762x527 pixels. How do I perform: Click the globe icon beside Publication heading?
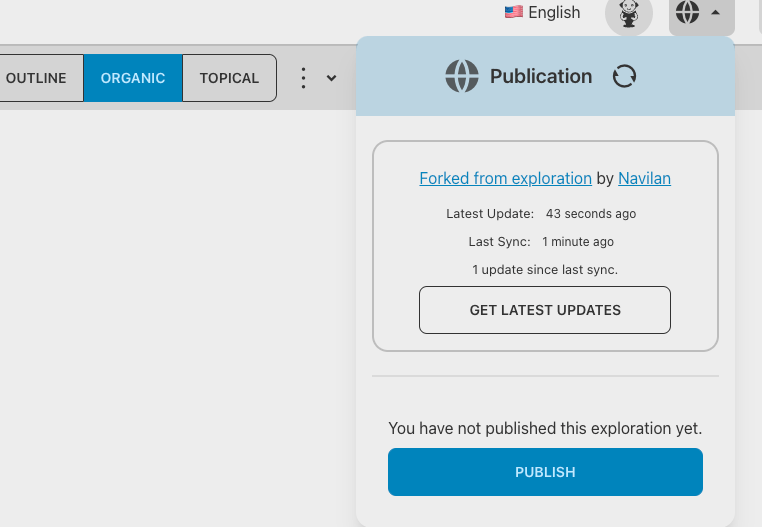coord(462,76)
